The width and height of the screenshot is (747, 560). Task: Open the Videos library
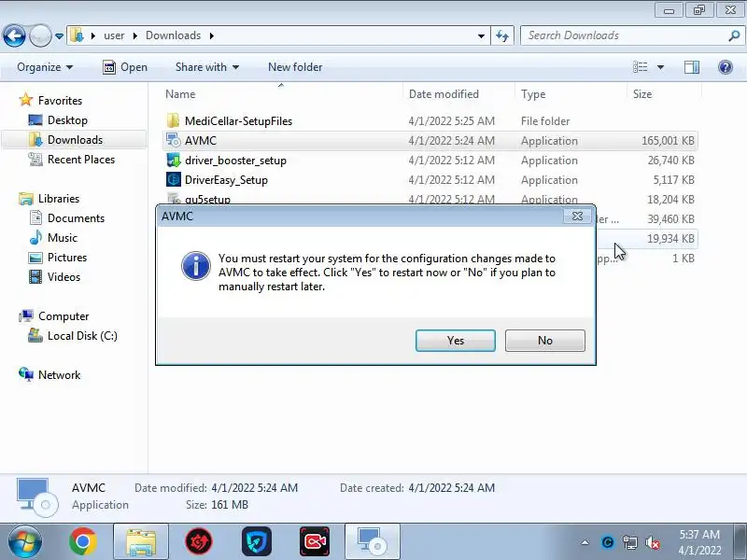pyautogui.click(x=63, y=276)
